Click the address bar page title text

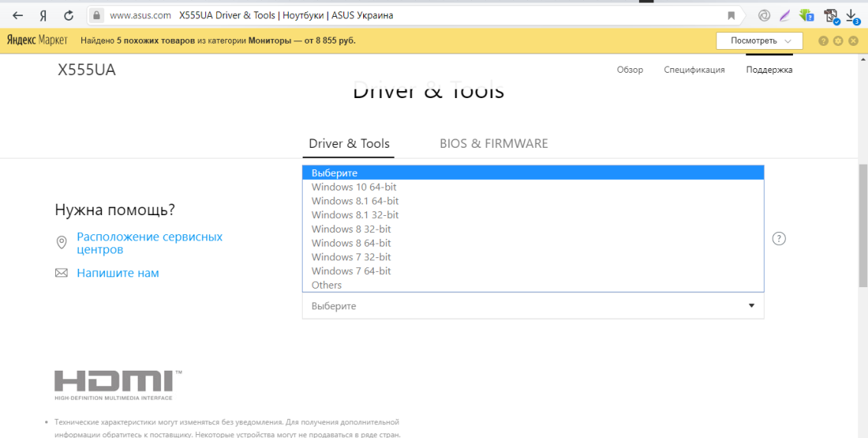pyautogui.click(x=287, y=15)
